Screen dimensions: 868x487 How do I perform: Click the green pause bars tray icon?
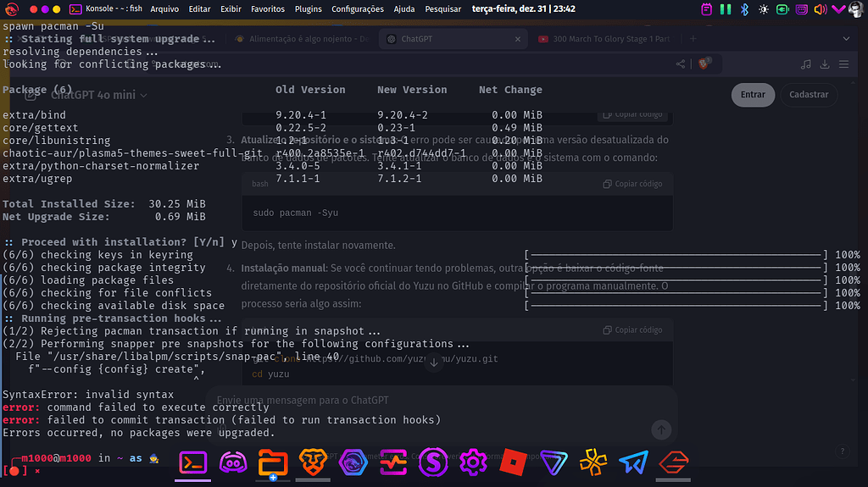click(x=726, y=8)
